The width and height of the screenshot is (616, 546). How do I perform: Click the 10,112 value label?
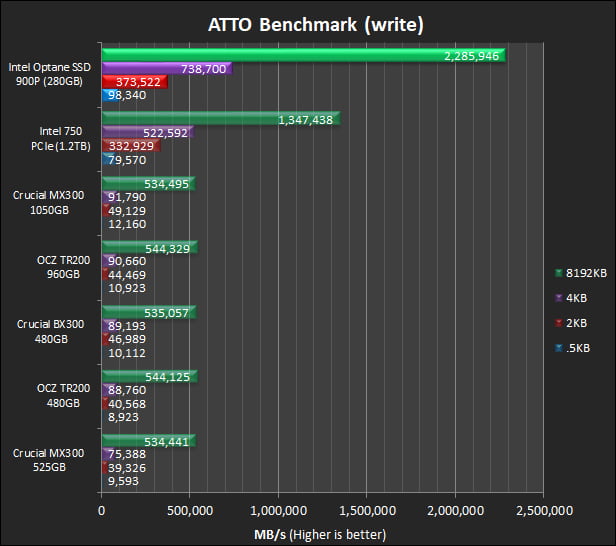point(127,353)
